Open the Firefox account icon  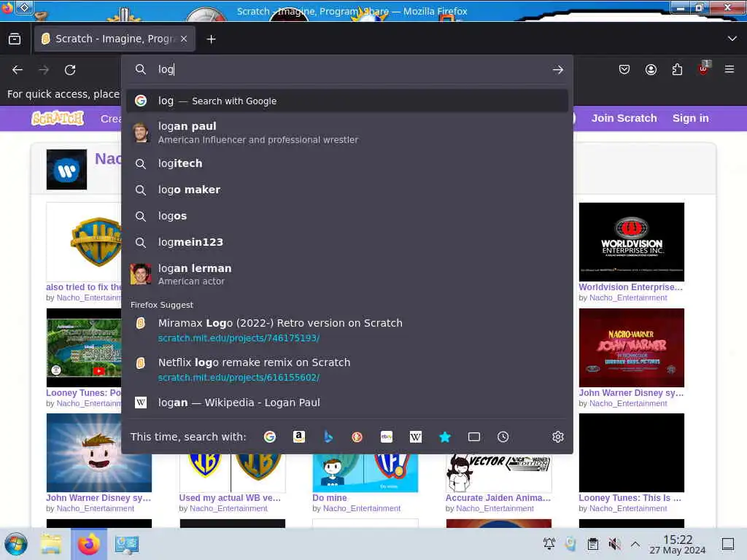click(651, 69)
